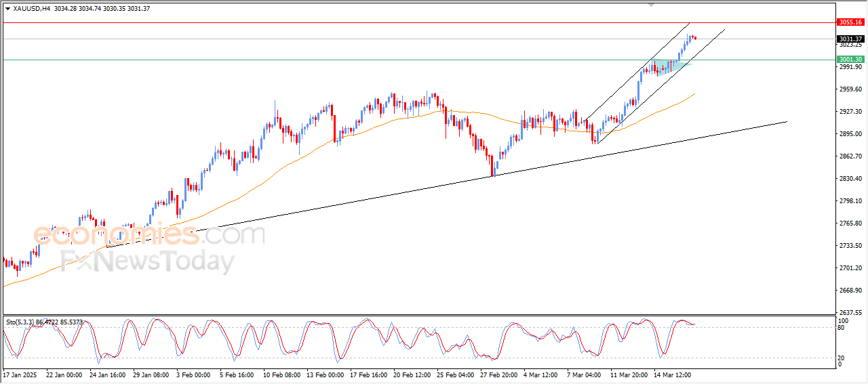Click the 14 Mar 12:00 time label

pos(673,374)
